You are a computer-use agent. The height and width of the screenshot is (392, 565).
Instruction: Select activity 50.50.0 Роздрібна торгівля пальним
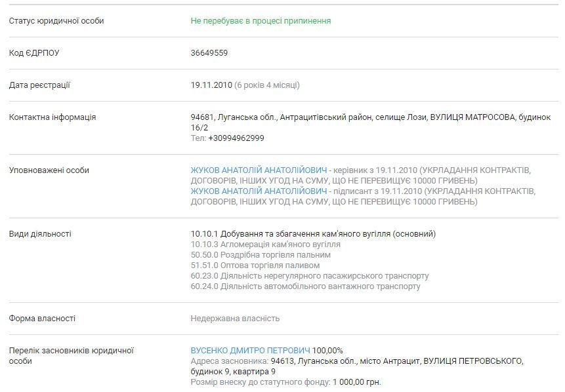[261, 255]
